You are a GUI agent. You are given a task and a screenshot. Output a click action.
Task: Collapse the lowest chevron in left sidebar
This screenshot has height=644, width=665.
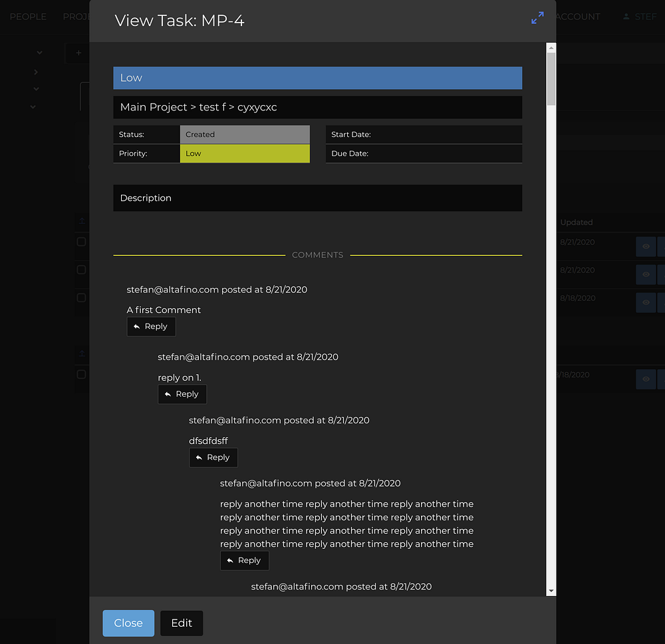click(x=33, y=107)
